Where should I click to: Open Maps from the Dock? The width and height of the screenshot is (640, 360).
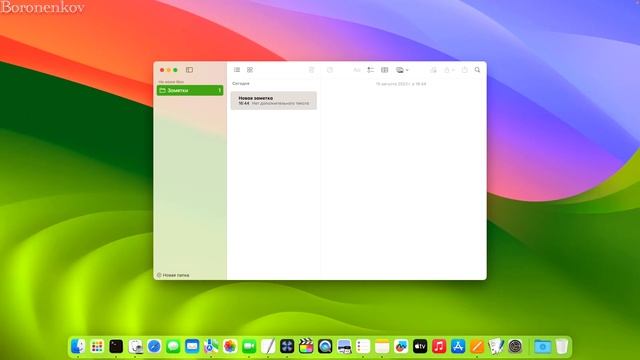[x=211, y=346]
